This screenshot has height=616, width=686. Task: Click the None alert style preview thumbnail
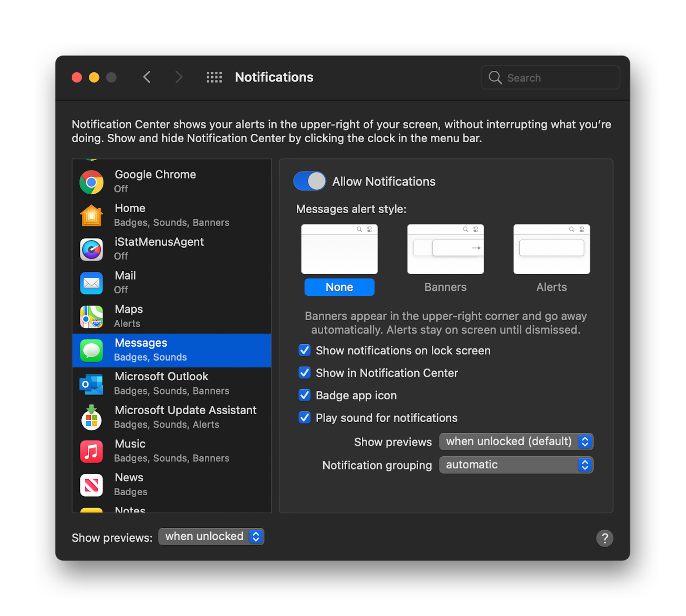[x=339, y=249]
